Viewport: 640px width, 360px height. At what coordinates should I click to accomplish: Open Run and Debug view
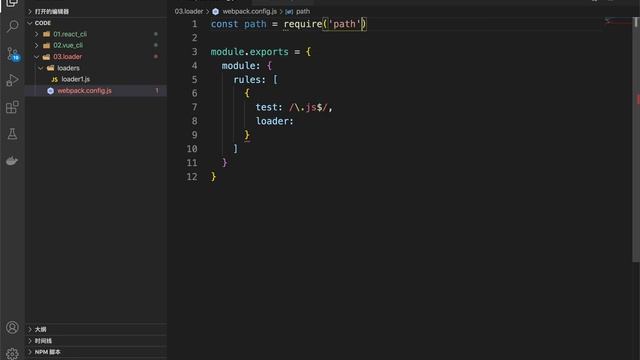pyautogui.click(x=12, y=80)
